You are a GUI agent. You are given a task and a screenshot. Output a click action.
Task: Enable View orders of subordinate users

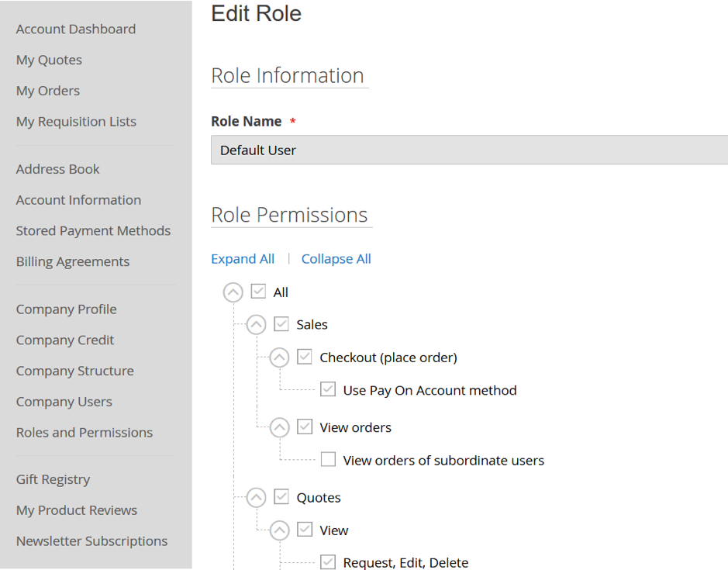click(328, 459)
